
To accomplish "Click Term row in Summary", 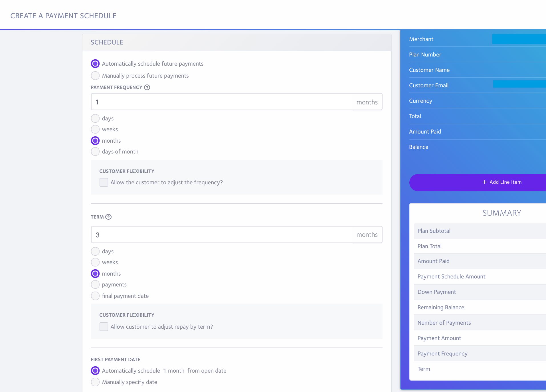I will tap(480, 369).
